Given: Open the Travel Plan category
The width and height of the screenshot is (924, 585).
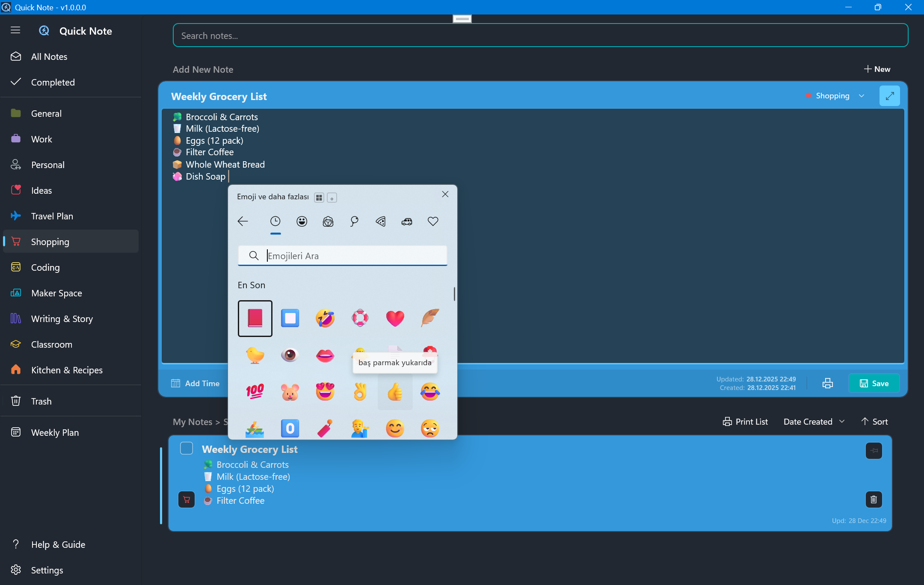Looking at the screenshot, I should (x=52, y=216).
